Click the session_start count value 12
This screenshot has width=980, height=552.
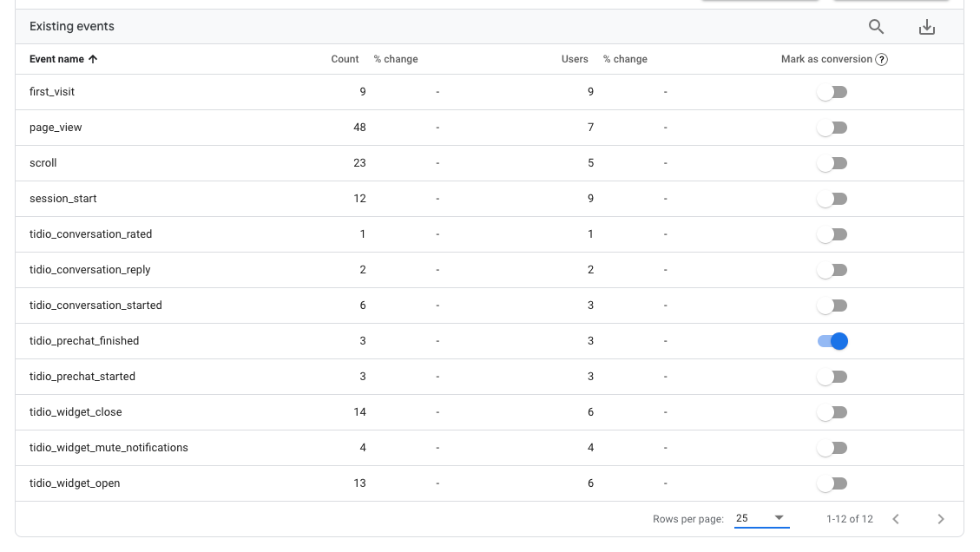click(x=359, y=199)
